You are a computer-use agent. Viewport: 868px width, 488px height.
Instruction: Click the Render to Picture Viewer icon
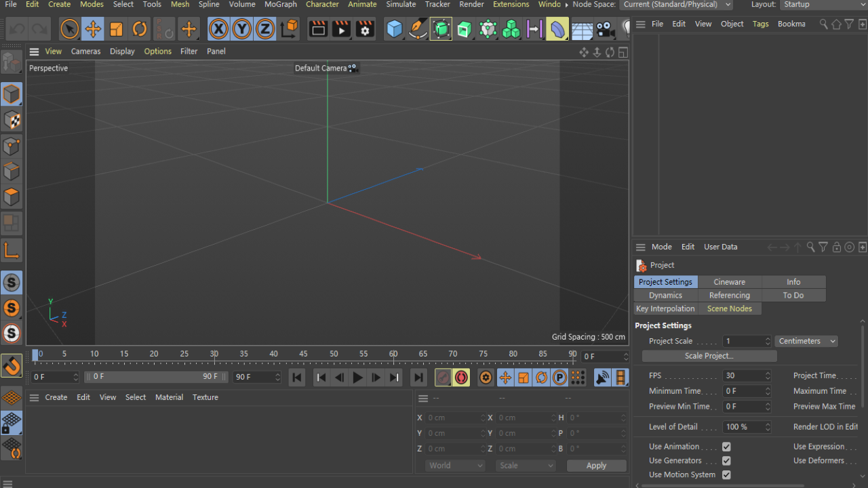coord(341,29)
